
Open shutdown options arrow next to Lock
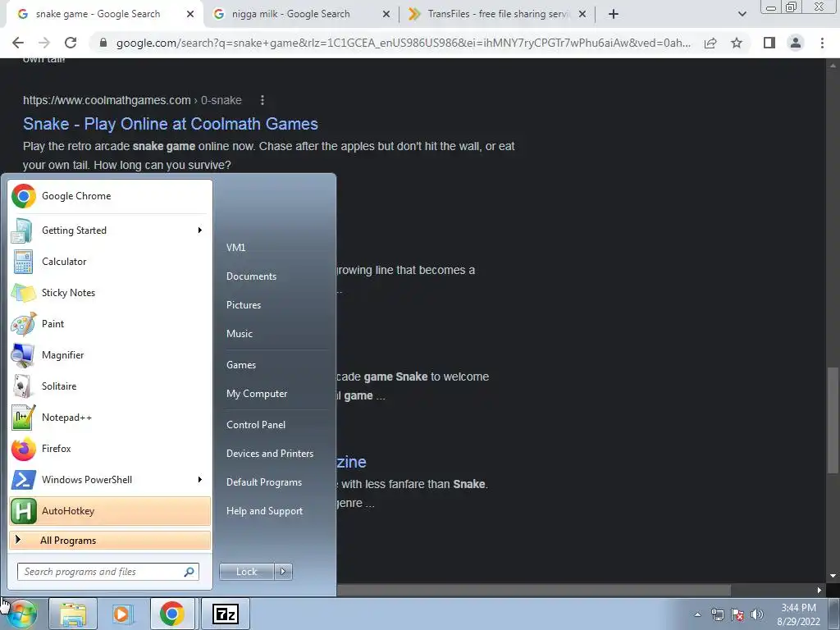283,572
